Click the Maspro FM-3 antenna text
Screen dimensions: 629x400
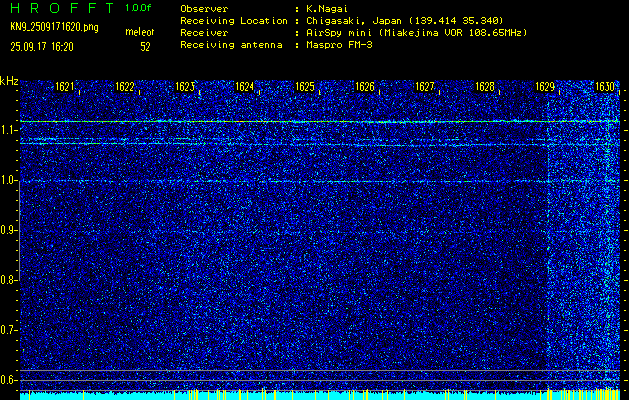(x=339, y=45)
